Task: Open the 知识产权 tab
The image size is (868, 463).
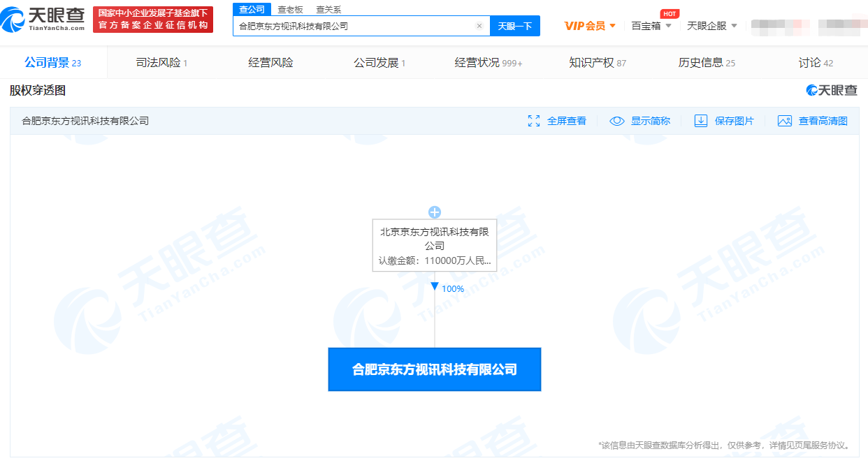Action: [597, 63]
